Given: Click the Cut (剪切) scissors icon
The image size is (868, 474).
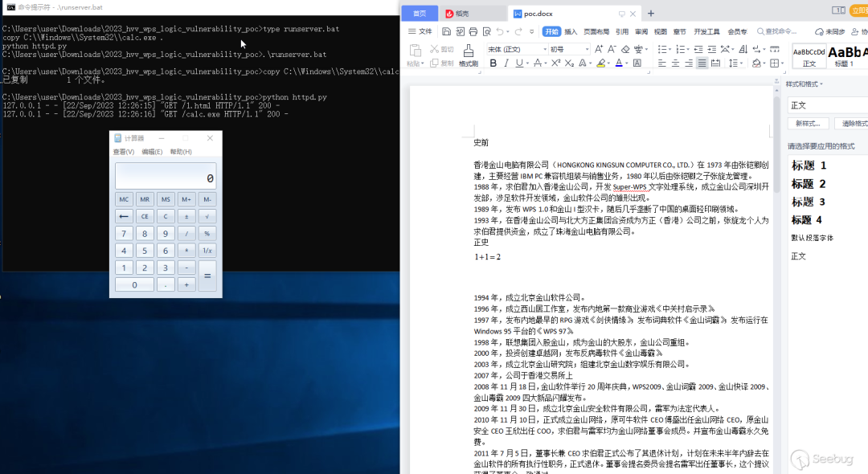Looking at the screenshot, I should (434, 49).
